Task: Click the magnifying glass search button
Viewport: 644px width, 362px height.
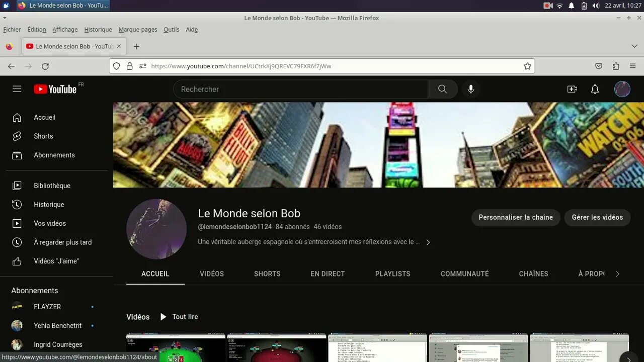Action: [x=442, y=89]
